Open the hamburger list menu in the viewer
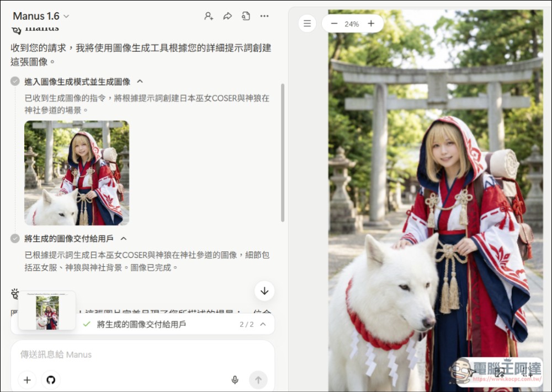 coord(307,24)
